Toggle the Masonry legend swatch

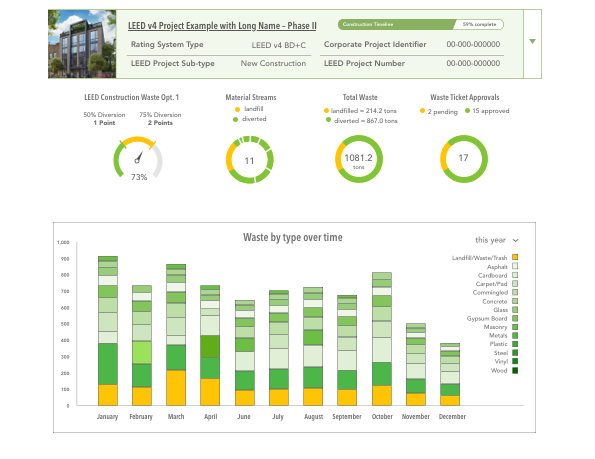point(515,327)
